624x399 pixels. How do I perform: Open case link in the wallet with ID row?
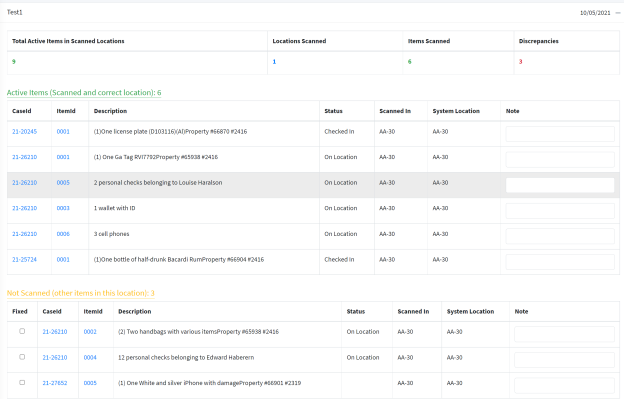pos(24,208)
